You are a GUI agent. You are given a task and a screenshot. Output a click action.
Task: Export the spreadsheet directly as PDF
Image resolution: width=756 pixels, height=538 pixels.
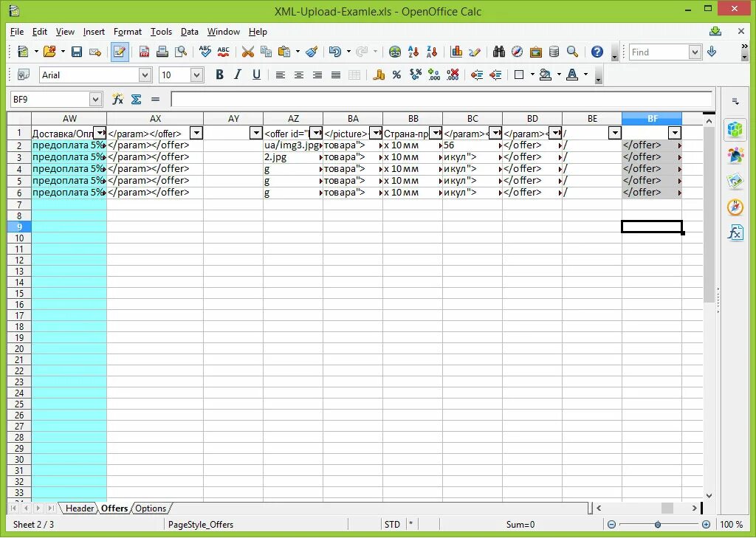[144, 52]
